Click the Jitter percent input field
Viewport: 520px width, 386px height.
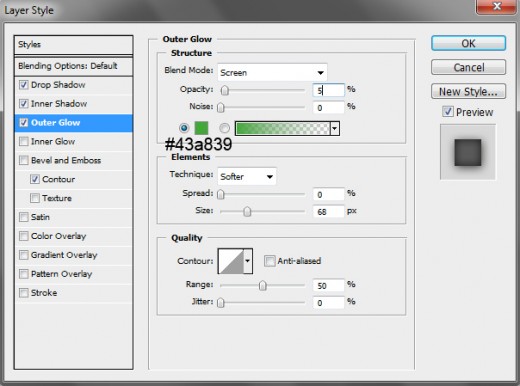(328, 303)
